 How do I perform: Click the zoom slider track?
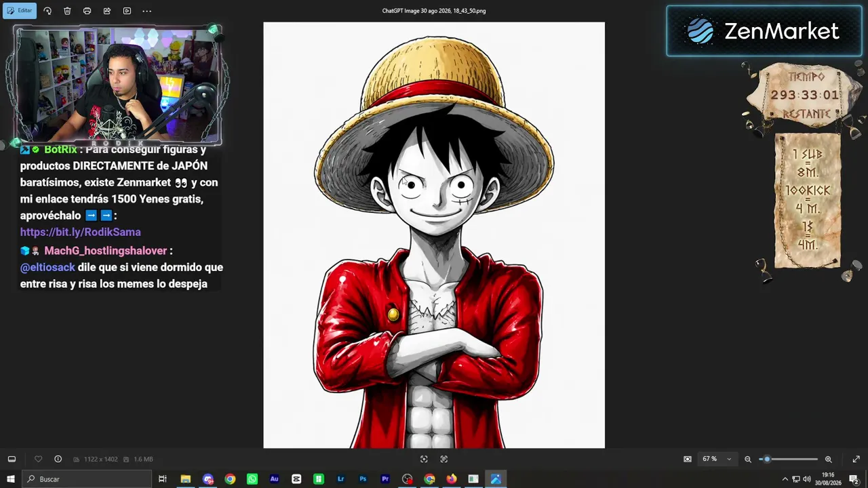tap(788, 459)
